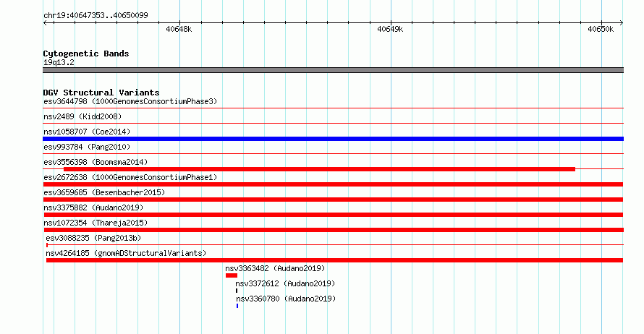The width and height of the screenshot is (644, 334).
Task: Open the esv993784 (Pang2010) variant label
Action: [x=87, y=147]
